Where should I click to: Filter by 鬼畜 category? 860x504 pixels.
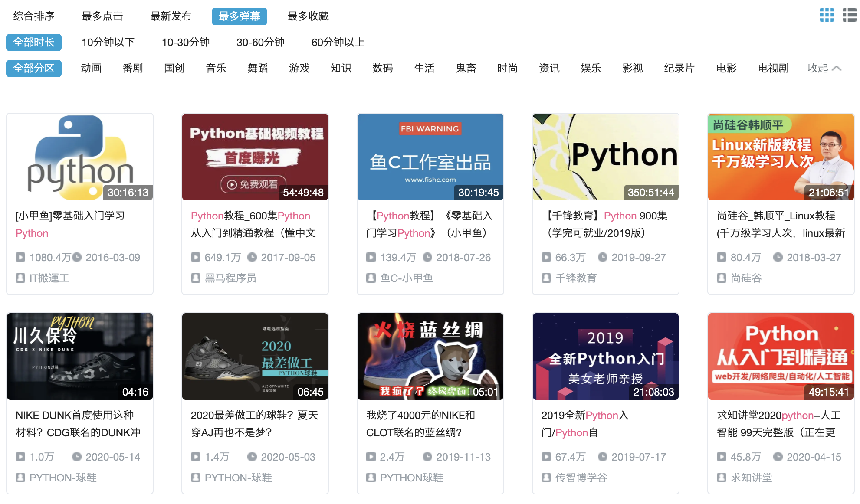466,68
